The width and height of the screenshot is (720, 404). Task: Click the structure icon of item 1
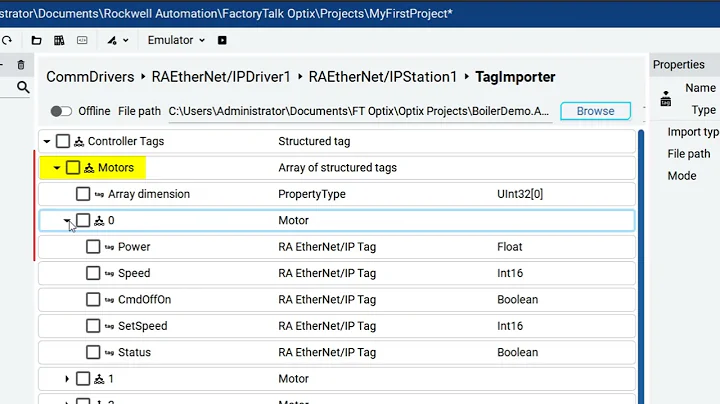[99, 379]
